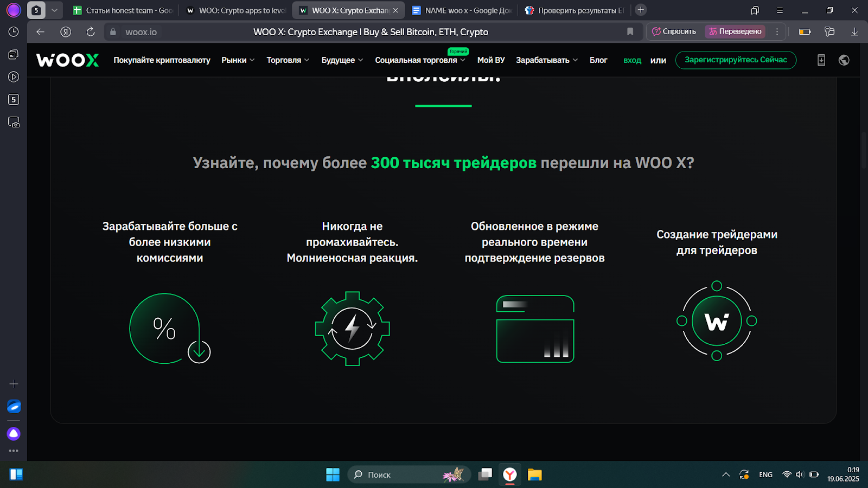Switch to 'Статьи honest team' tab
The image size is (868, 488).
[x=123, y=10]
